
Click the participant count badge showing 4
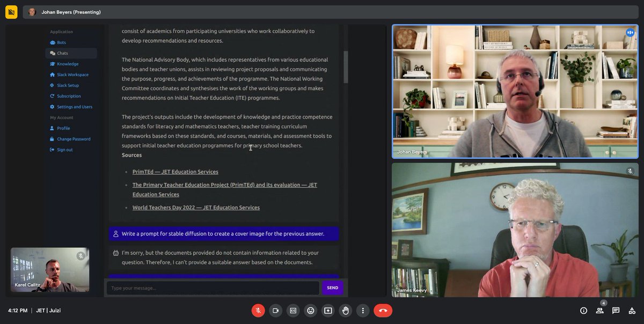coord(604,303)
